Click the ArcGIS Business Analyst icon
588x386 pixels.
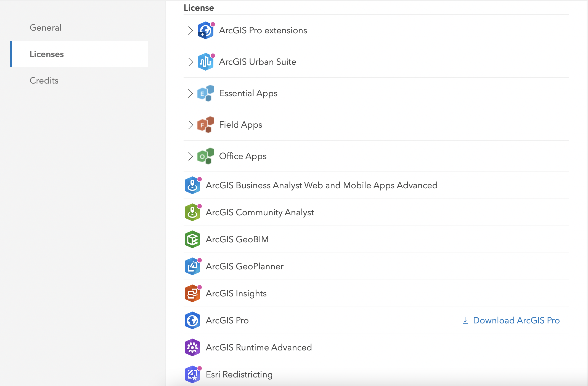(193, 185)
